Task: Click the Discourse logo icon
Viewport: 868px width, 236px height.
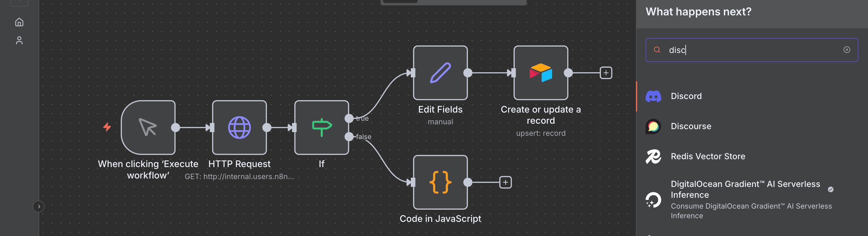Action: pos(653,126)
